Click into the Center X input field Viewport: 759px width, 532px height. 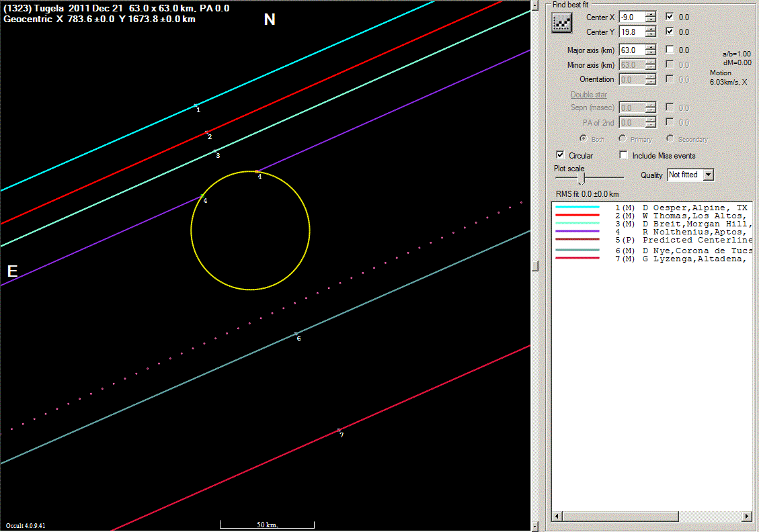[x=633, y=17]
